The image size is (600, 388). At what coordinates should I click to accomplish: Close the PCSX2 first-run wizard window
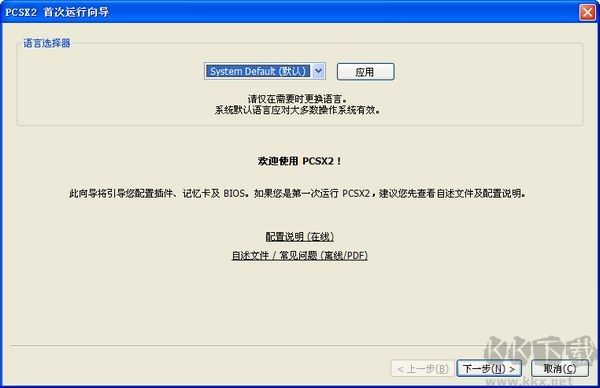(x=587, y=12)
